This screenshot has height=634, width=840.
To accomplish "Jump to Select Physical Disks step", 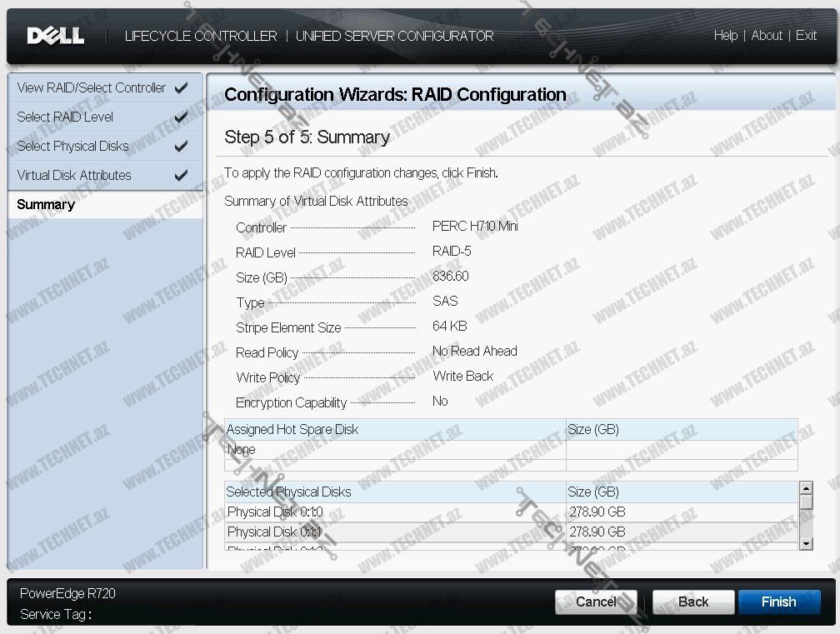I will click(x=72, y=146).
